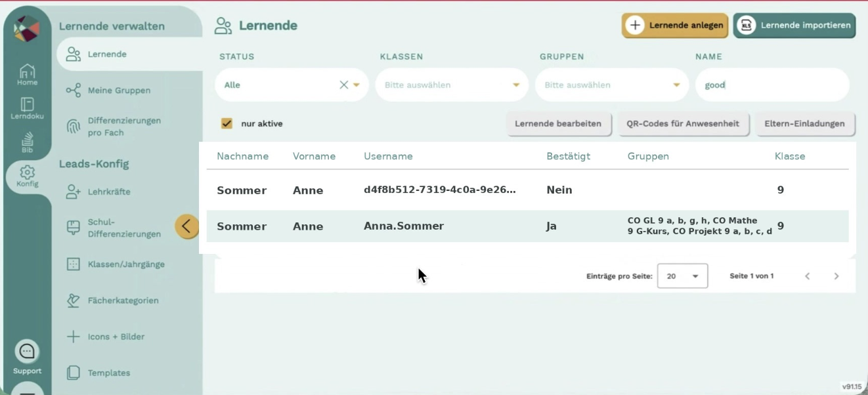Click the Seite 1 von 1 text
The image size is (868, 395).
[x=751, y=276]
